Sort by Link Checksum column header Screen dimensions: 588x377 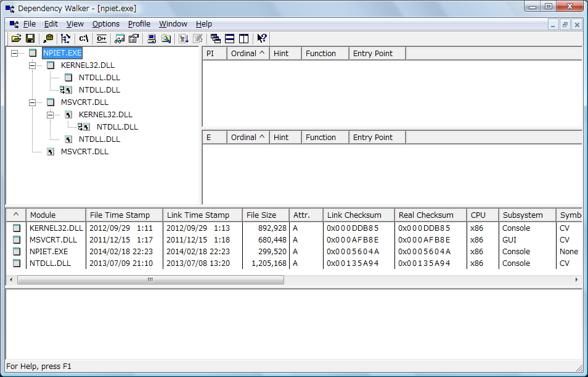359,215
